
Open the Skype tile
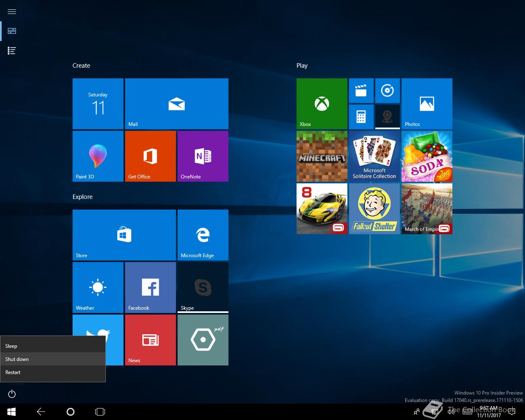pyautogui.click(x=203, y=288)
